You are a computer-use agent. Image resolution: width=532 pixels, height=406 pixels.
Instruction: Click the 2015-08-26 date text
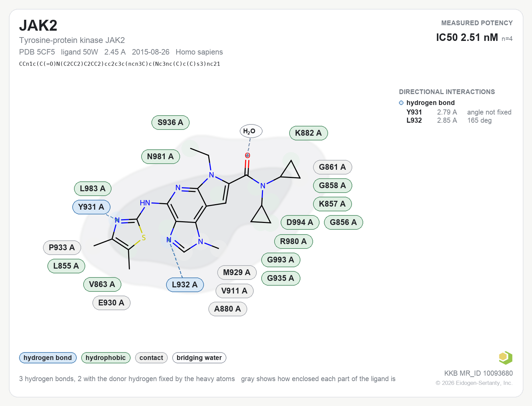tap(151, 52)
